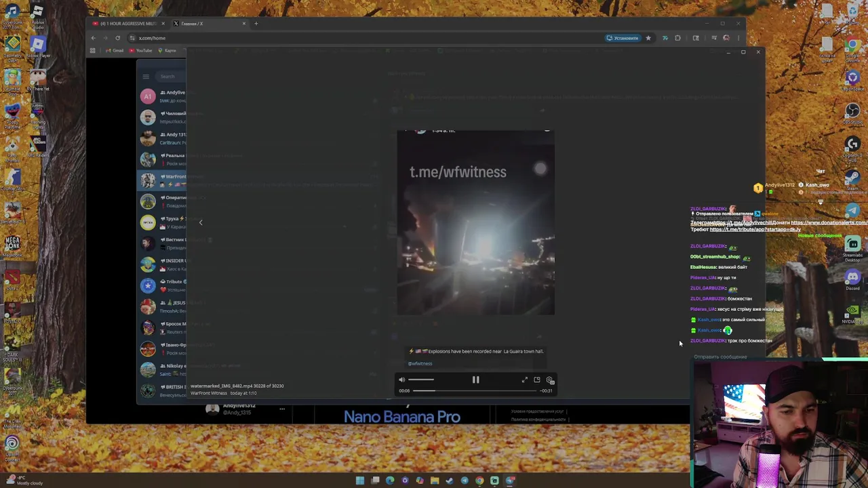Open the translate page icon in toolbar
This screenshot has width=868, height=488.
(665, 38)
